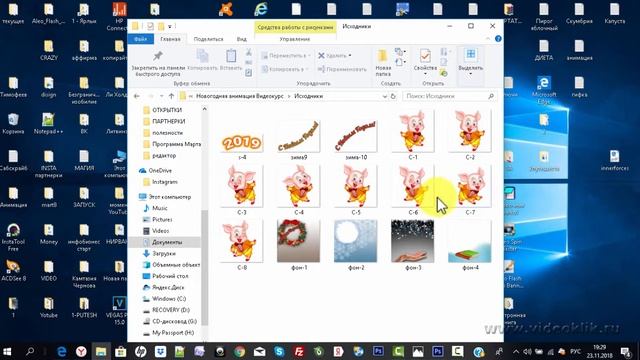The image size is (640, 360).
Task: Collapse the ribbon with the chevron
Action: pyautogui.click(x=488, y=39)
